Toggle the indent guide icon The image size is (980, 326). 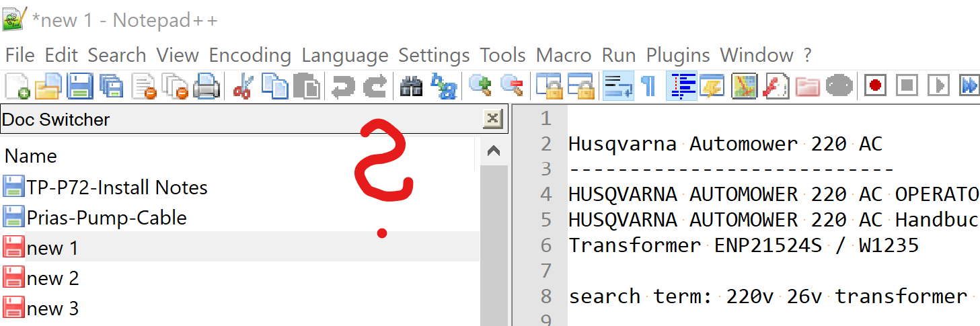click(x=681, y=87)
